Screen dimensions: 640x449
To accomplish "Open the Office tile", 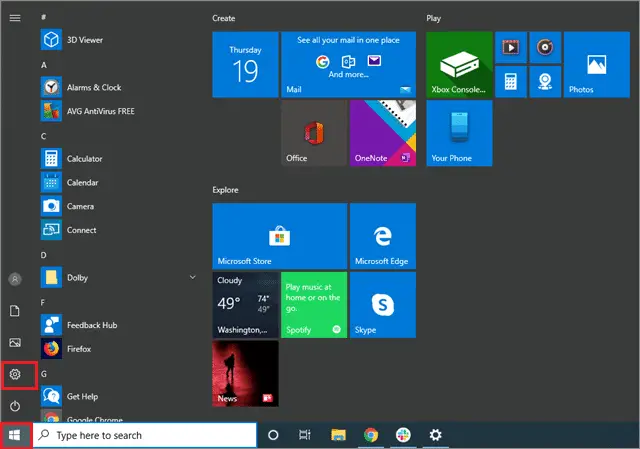I will click(314, 133).
